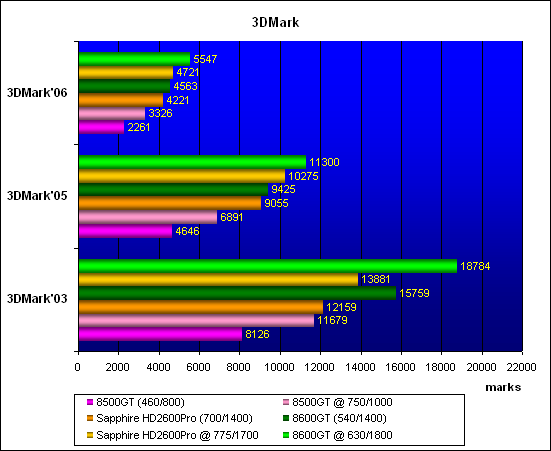Click the x-axis tick label 2000
The image size is (551, 451).
coord(118,367)
